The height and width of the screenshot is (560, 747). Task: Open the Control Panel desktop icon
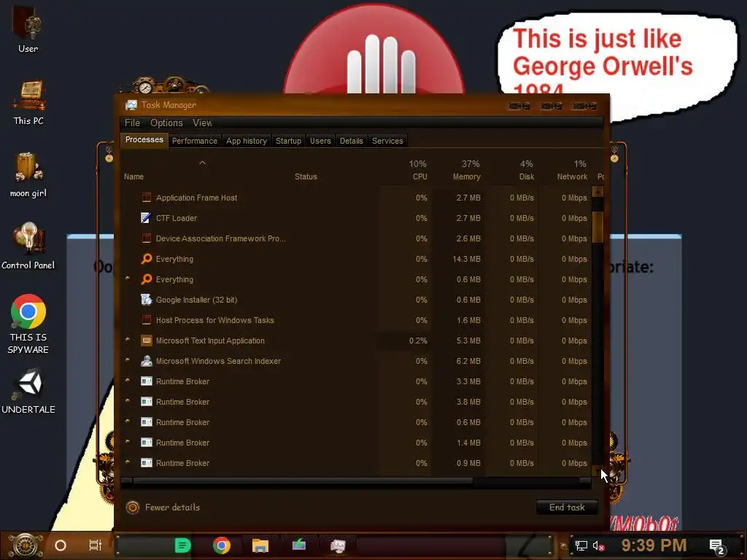pyautogui.click(x=28, y=246)
